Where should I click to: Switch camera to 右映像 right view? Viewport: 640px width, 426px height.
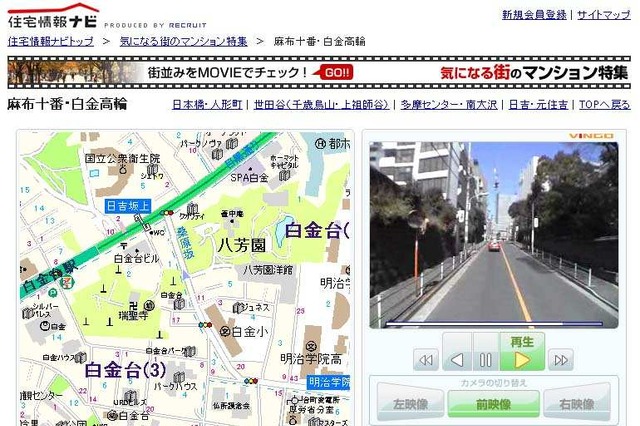pos(577,404)
